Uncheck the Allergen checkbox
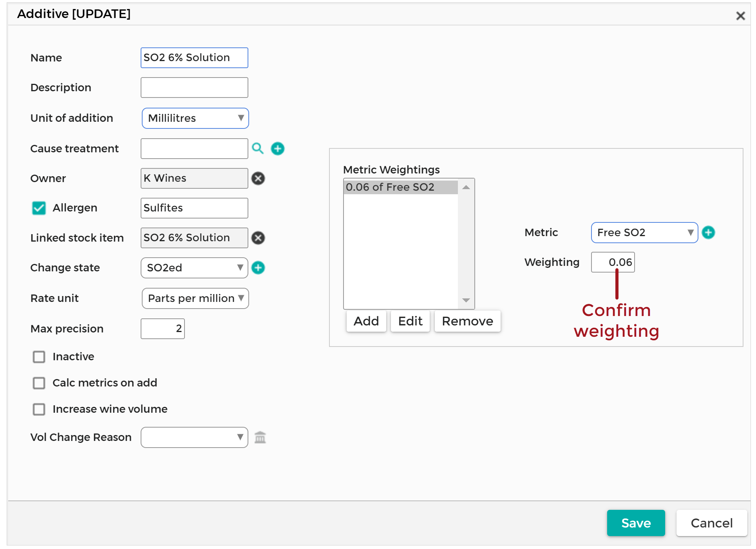Screen dimensions: 756x549 tap(39, 208)
